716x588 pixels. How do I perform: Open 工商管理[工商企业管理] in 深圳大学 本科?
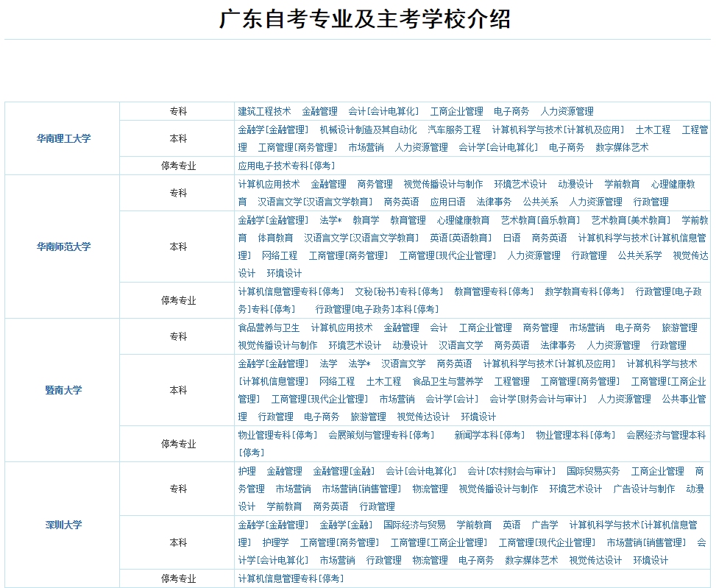[x=439, y=543]
